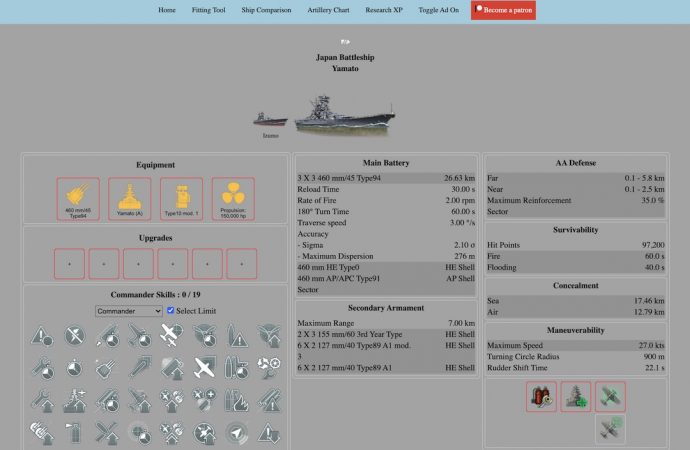This screenshot has width=690, height=450.
Task: Click the Sector row under Main Battery
Action: pos(386,290)
